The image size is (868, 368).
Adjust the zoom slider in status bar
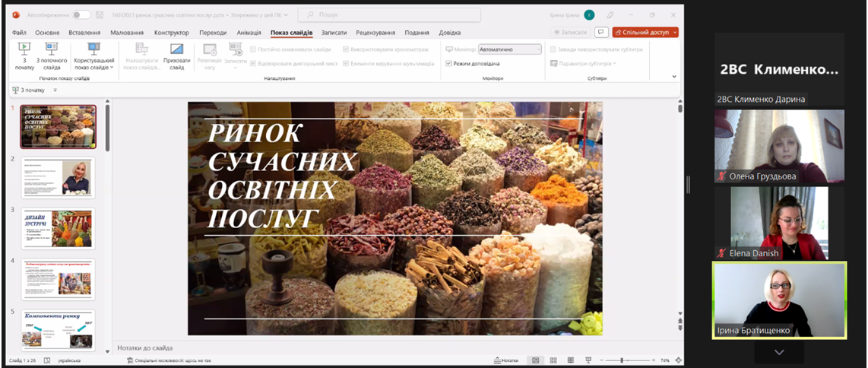pos(622,360)
